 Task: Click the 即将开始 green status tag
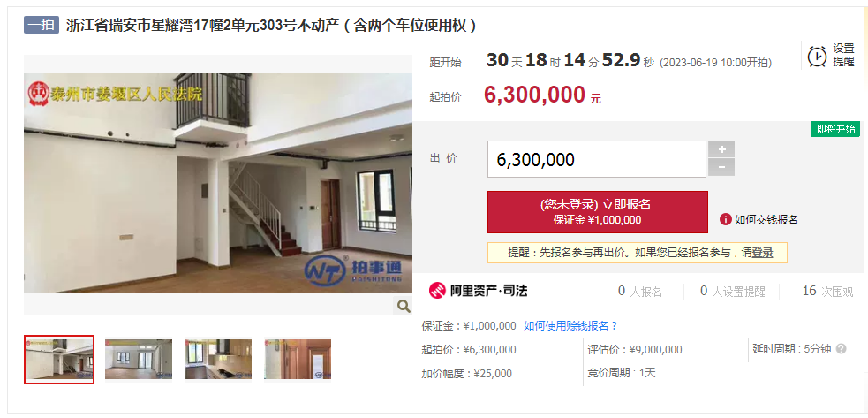(x=835, y=129)
